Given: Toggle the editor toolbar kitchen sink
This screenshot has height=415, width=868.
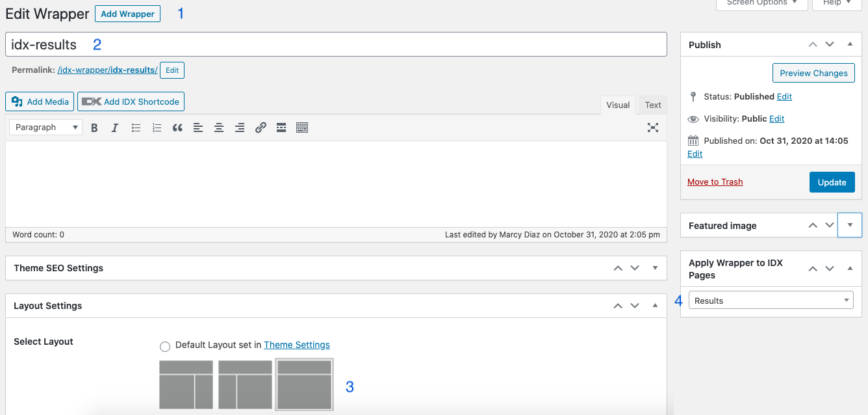Looking at the screenshot, I should [x=302, y=127].
